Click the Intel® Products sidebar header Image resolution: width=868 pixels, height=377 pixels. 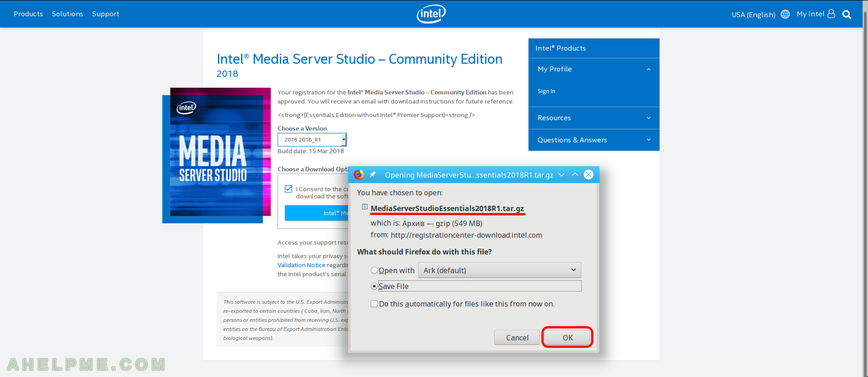[x=594, y=48]
